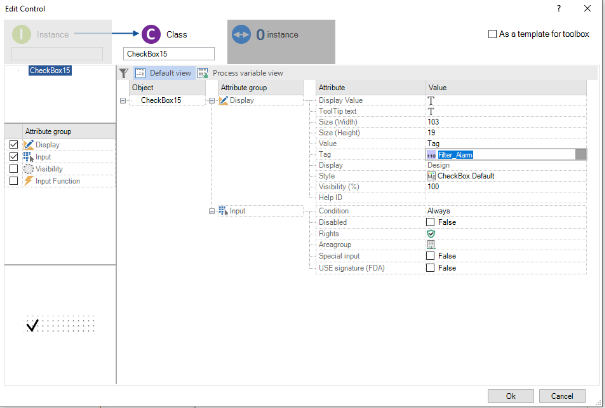
Task: Toggle As a template for toolbox
Action: pos(492,34)
